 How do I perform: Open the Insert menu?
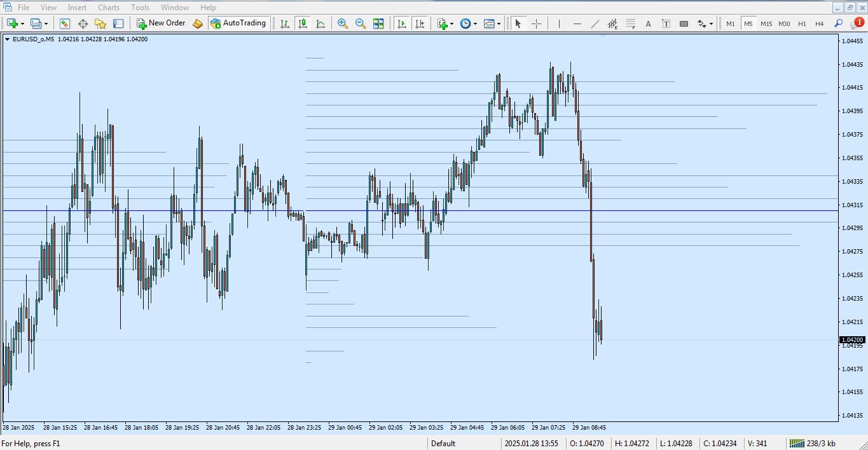[77, 8]
